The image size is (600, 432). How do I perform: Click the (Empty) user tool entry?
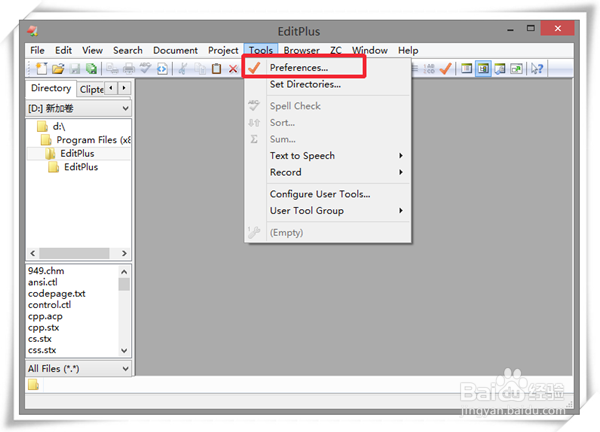[328, 233]
